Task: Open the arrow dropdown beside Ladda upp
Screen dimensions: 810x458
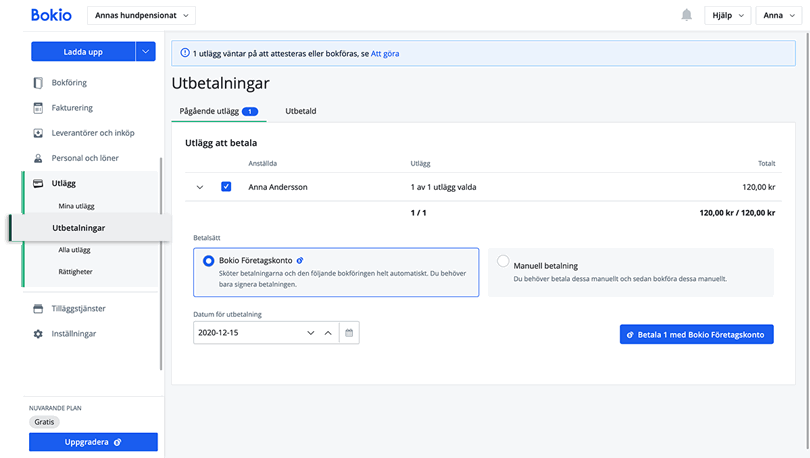Action: [146, 52]
